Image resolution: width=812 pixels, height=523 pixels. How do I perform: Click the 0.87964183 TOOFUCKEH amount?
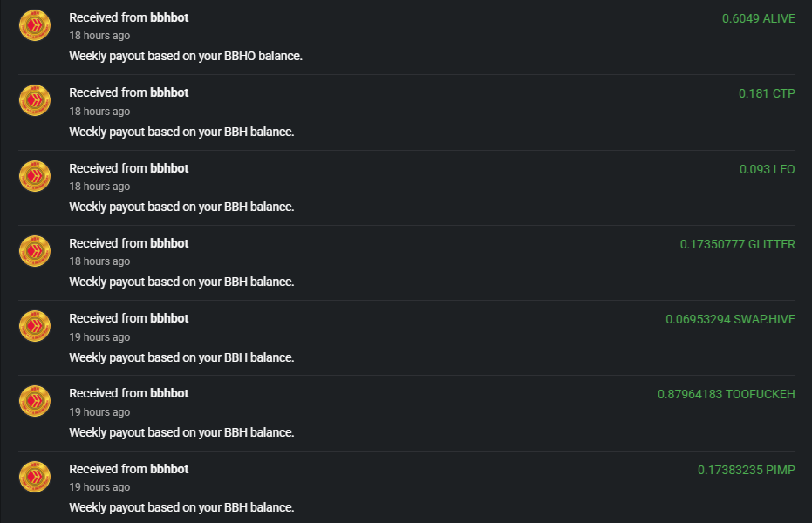726,394
